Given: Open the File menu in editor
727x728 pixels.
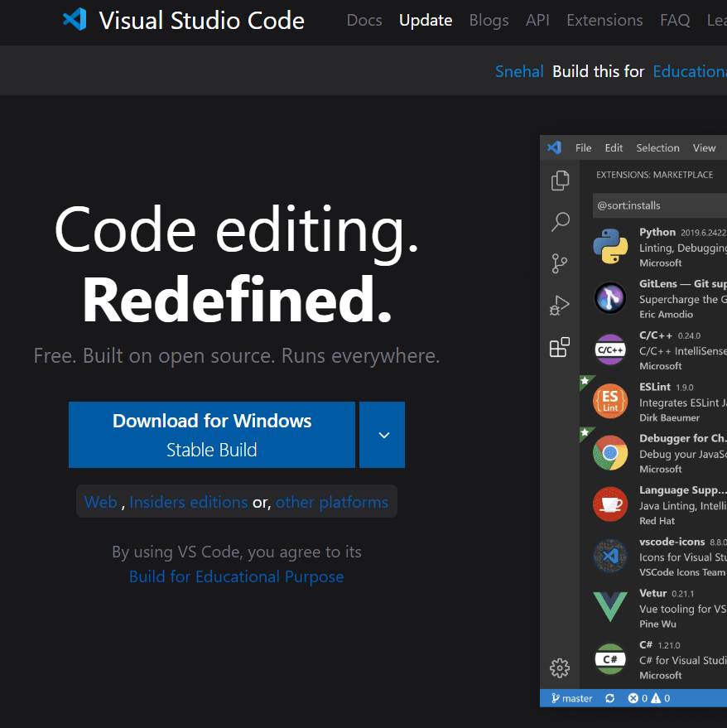Looking at the screenshot, I should [x=584, y=148].
